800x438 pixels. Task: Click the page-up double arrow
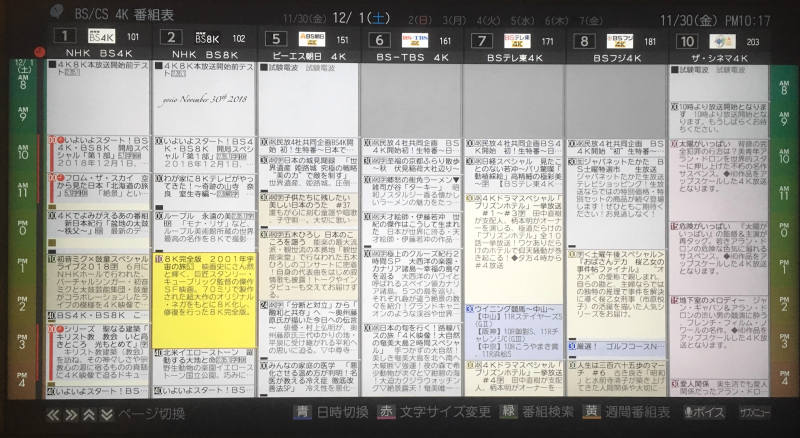[x=89, y=415]
